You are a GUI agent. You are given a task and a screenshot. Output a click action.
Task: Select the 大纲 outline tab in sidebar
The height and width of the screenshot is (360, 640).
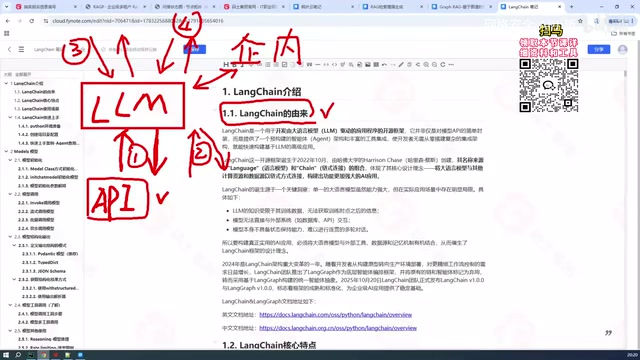pyautogui.click(x=8, y=74)
